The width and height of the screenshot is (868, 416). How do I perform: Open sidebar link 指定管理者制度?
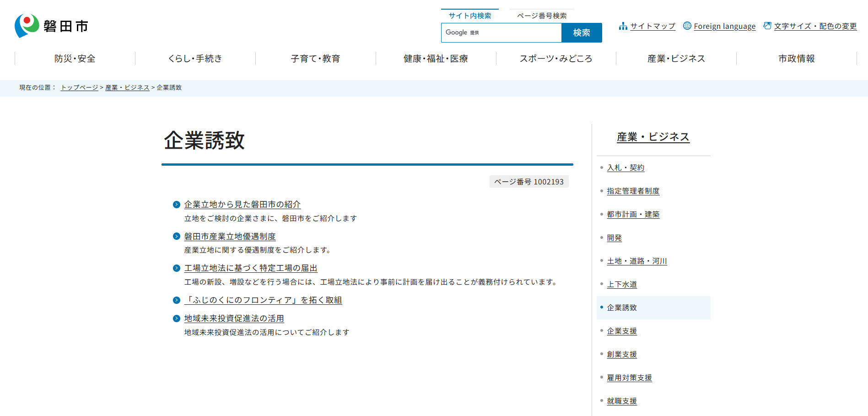click(x=633, y=191)
